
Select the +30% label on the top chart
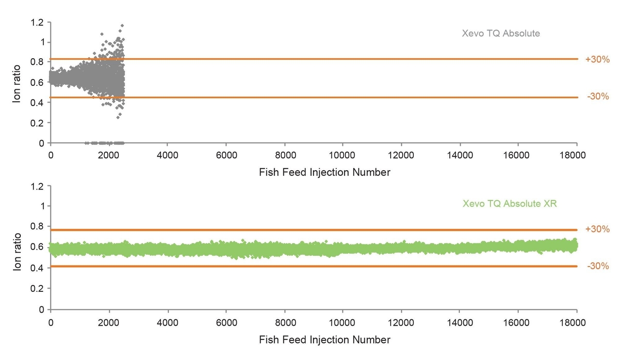tap(597, 59)
